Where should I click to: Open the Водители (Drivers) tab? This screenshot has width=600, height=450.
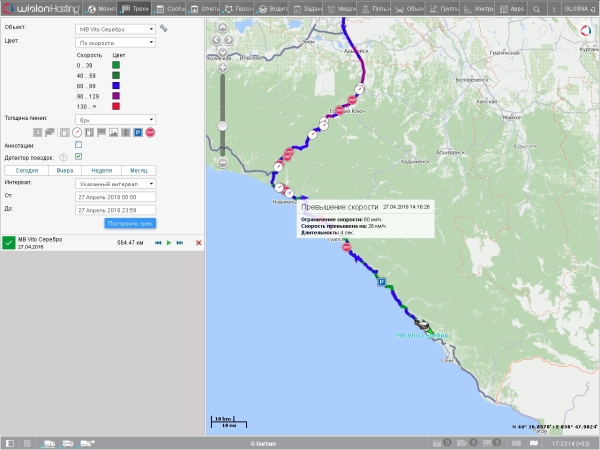pos(272,8)
